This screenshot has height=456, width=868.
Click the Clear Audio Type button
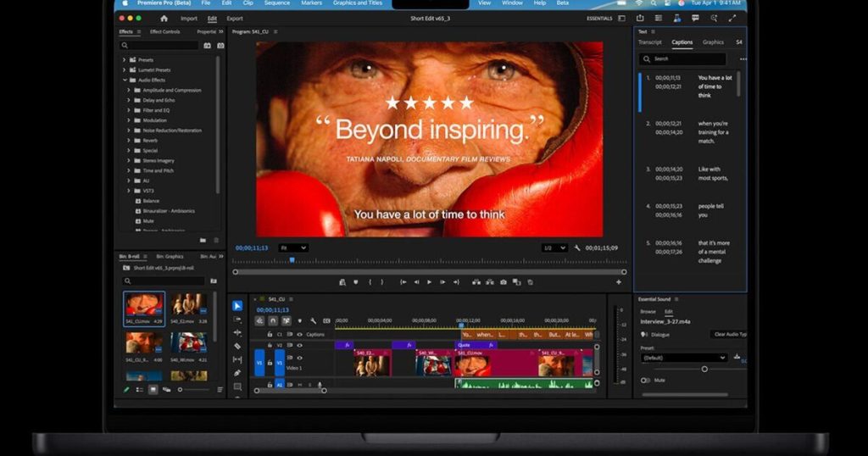[x=729, y=335]
